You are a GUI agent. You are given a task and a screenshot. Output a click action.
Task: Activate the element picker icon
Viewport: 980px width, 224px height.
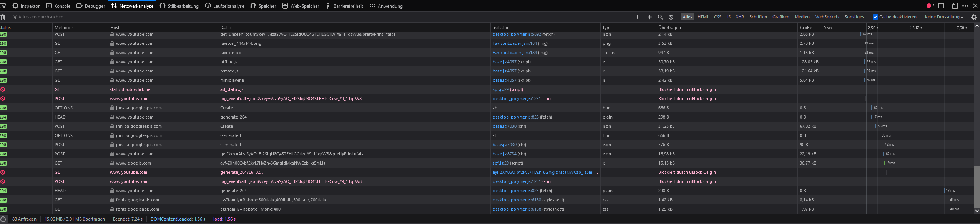click(x=3, y=6)
